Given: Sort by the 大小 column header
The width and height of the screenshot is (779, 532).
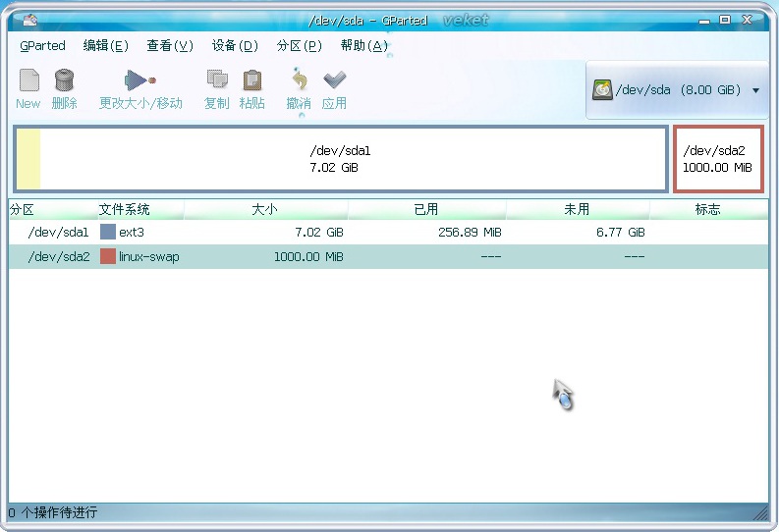Looking at the screenshot, I should click(x=266, y=209).
